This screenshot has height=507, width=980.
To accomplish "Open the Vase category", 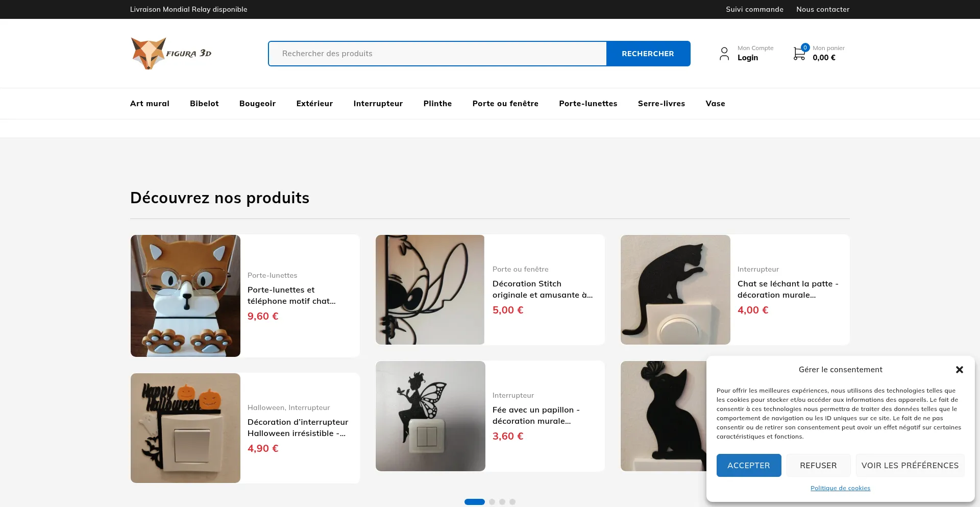I will pyautogui.click(x=715, y=104).
